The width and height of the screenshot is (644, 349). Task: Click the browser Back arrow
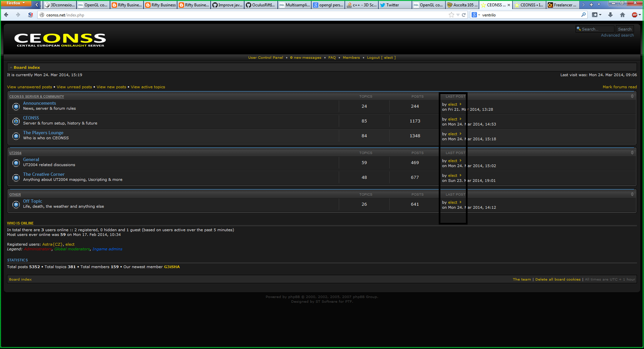(6, 15)
